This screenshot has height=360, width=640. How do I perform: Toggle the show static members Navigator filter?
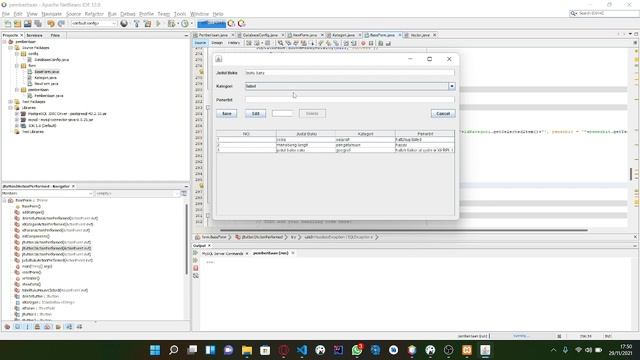coord(27,327)
